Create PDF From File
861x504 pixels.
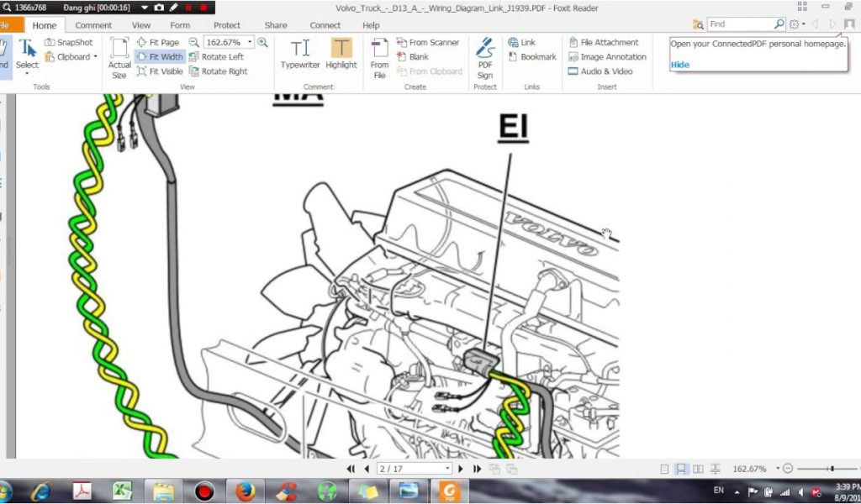click(x=379, y=57)
